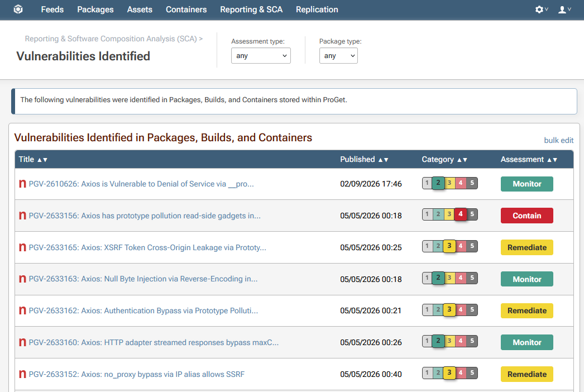The height and width of the screenshot is (392, 584).
Task: Click Monitor button for PGV-2633160
Action: point(526,342)
